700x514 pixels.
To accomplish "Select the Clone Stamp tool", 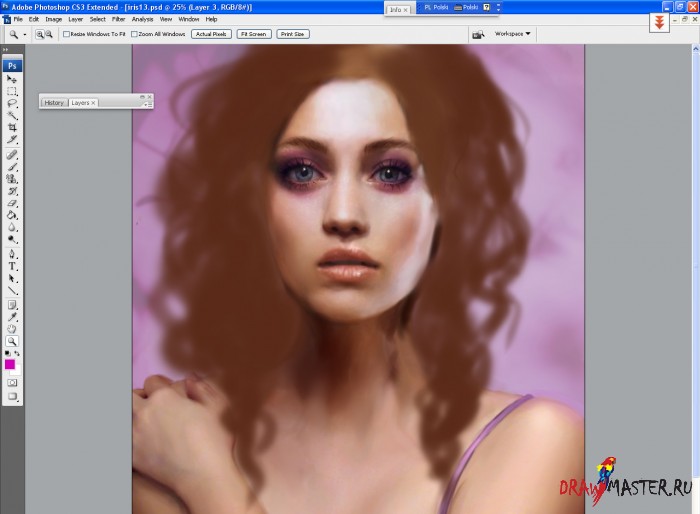I will (12, 179).
